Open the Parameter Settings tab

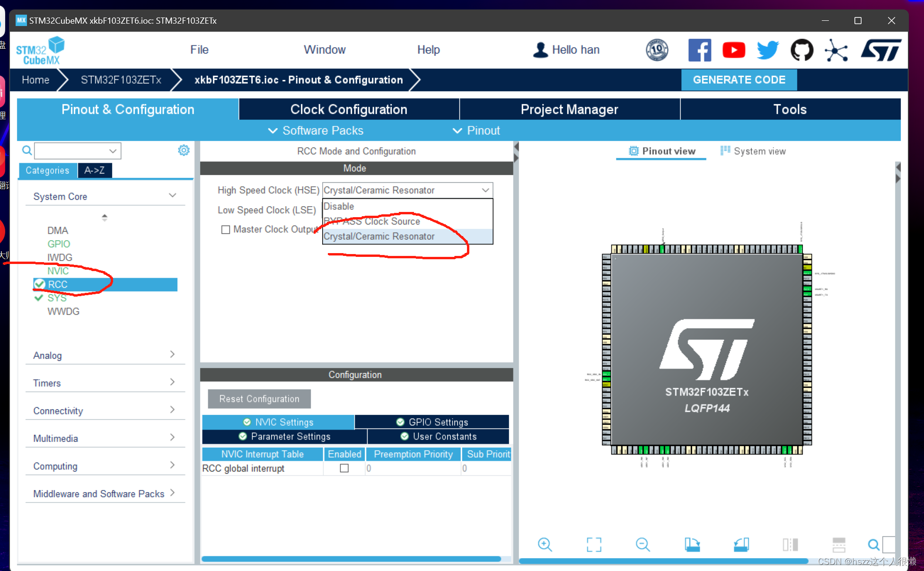coord(284,436)
